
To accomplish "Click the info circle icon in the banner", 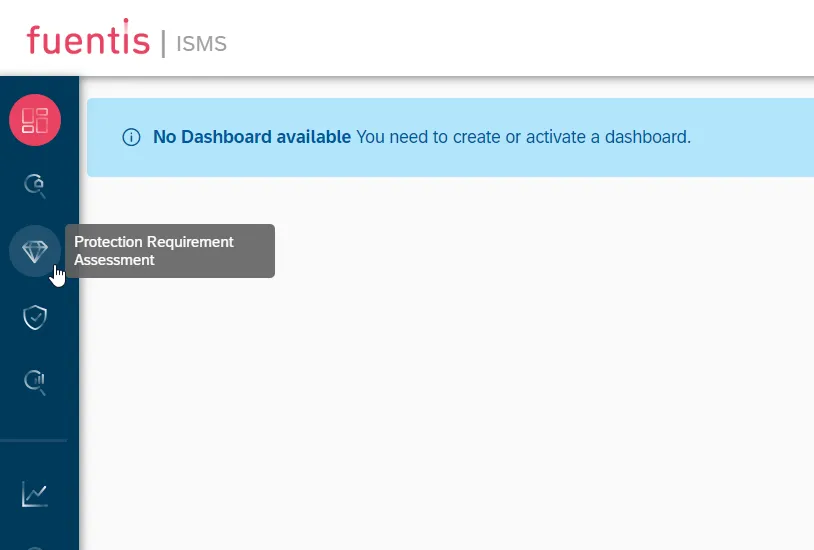I will point(131,137).
